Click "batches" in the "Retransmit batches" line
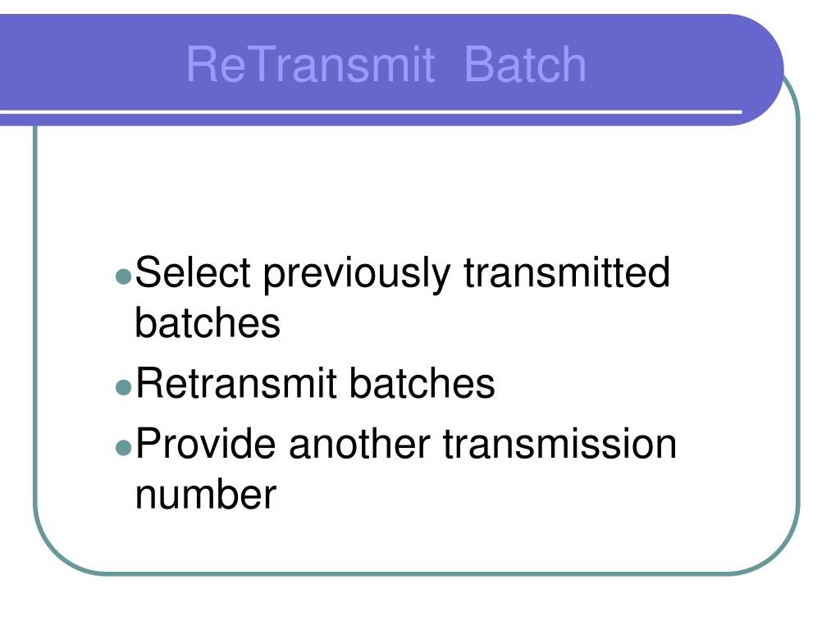Image resolution: width=840 pixels, height=630 pixels. (422, 383)
